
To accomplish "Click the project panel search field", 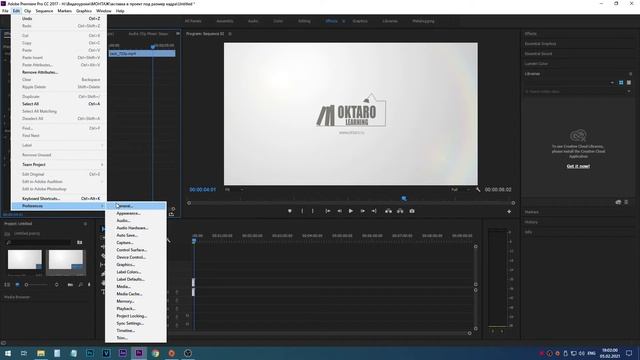I will coord(39,242).
